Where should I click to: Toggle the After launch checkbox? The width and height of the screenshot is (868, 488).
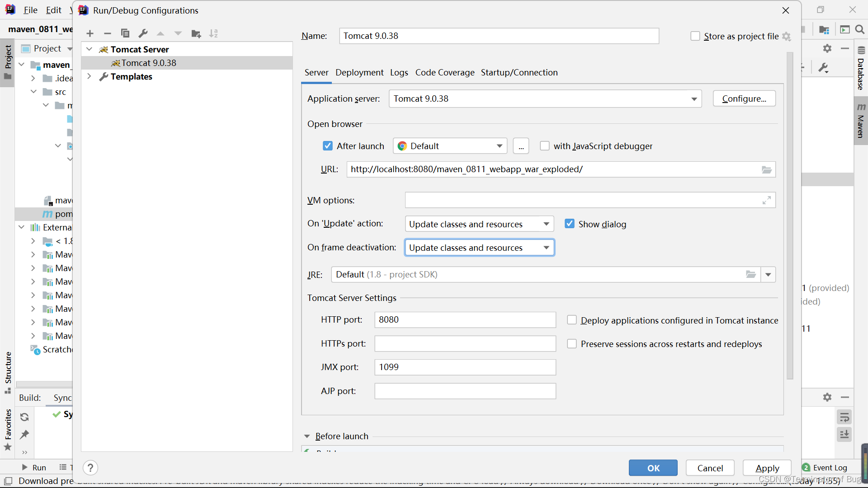point(328,146)
